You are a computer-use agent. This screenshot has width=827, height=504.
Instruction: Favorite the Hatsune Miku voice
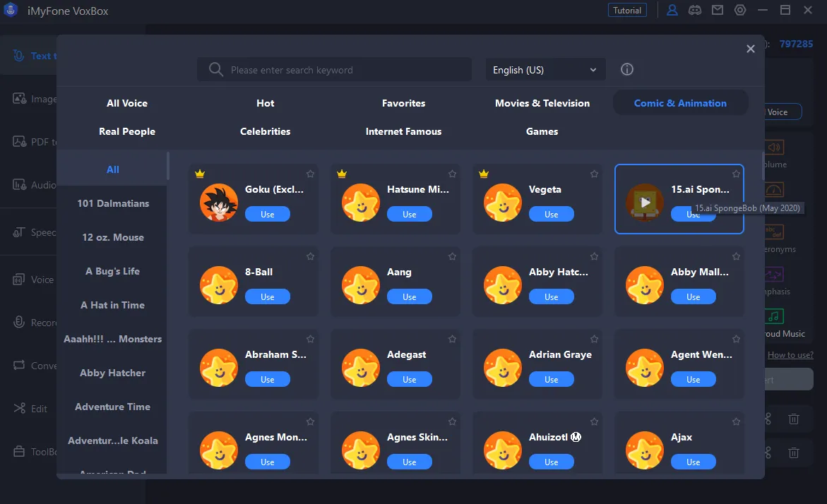(452, 174)
